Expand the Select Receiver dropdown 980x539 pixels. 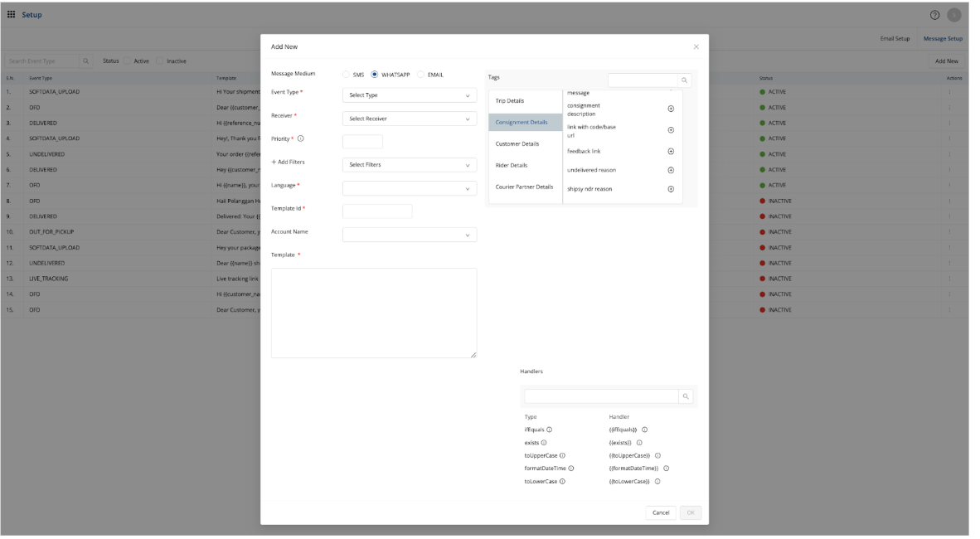[x=410, y=119]
